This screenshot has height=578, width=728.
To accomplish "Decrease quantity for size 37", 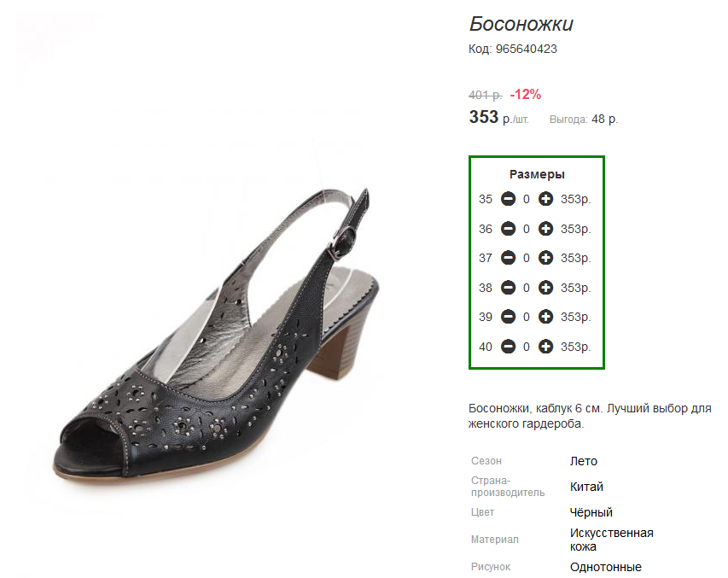I will coord(508,257).
